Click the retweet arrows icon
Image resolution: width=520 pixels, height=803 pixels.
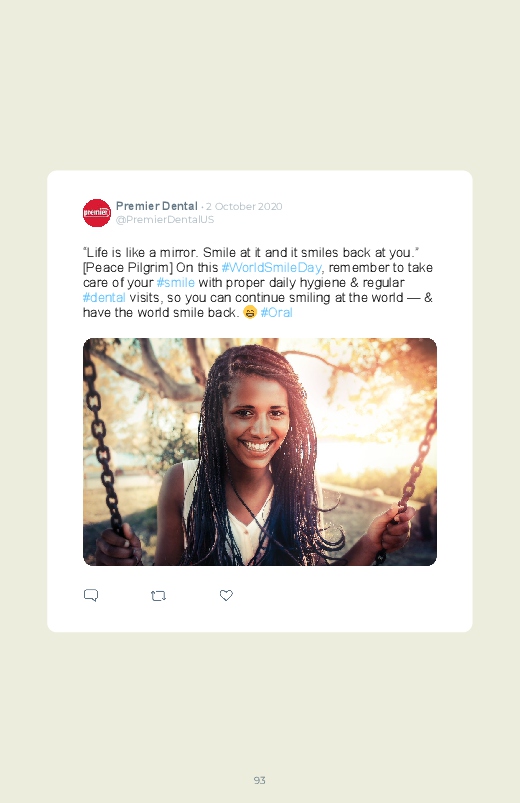158,596
